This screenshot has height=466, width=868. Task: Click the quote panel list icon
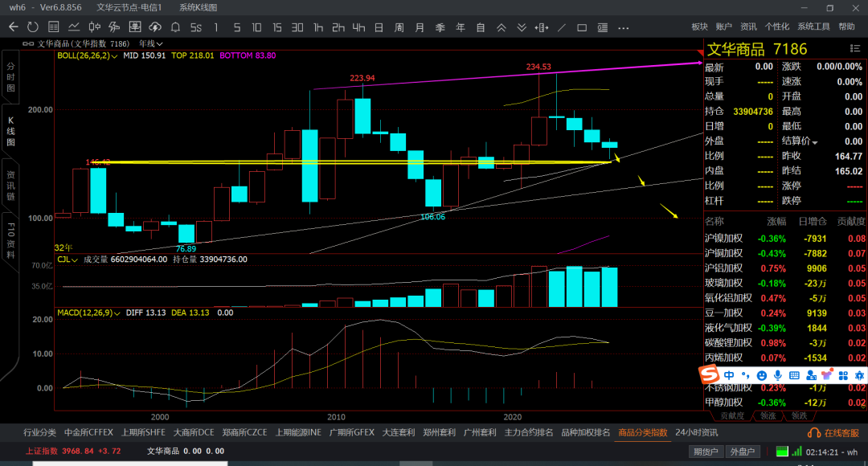pos(854,49)
